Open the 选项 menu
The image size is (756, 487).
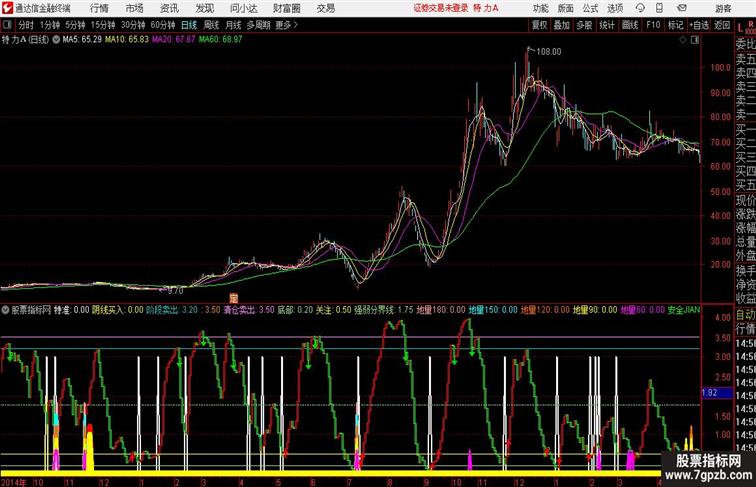pos(615,8)
